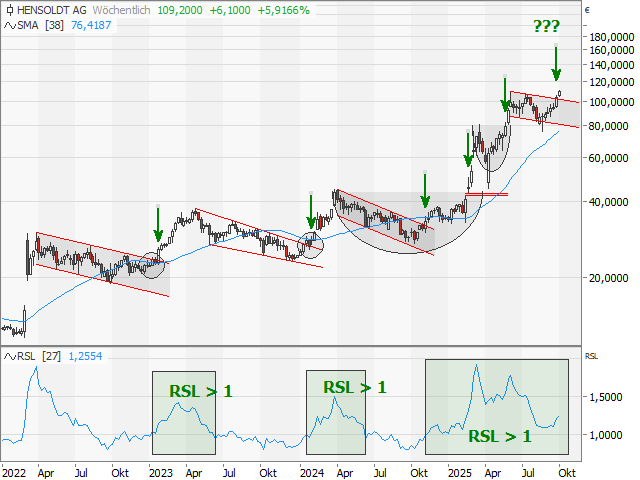The height and width of the screenshot is (480, 640).
Task: Click the SMA value 76,4187
Action: tap(91, 25)
